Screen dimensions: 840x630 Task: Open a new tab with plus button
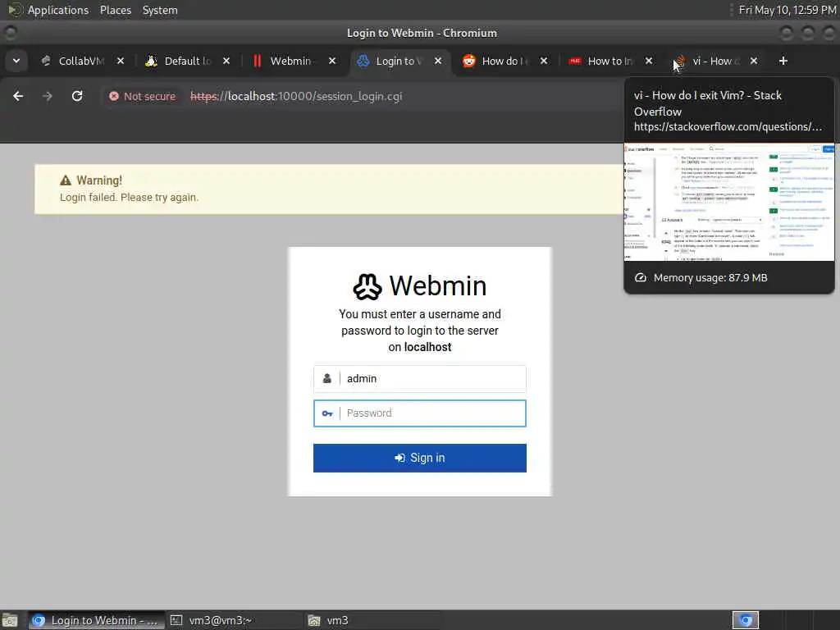point(783,61)
